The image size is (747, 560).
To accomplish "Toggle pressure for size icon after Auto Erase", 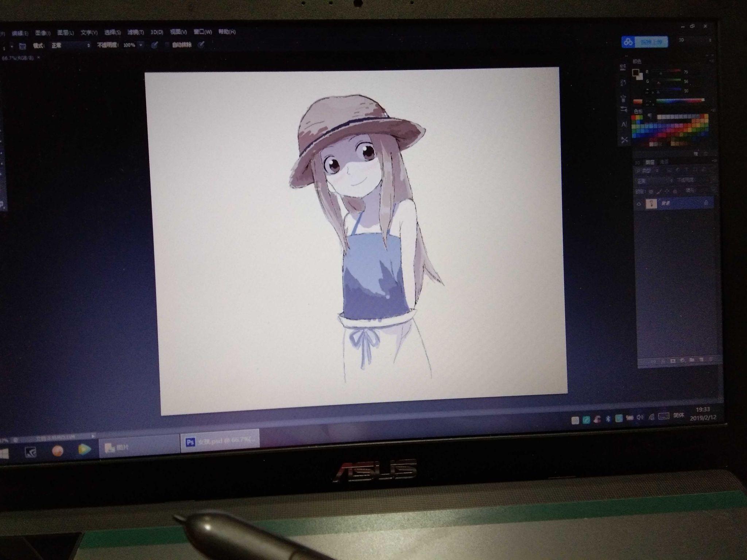I will pyautogui.click(x=201, y=44).
